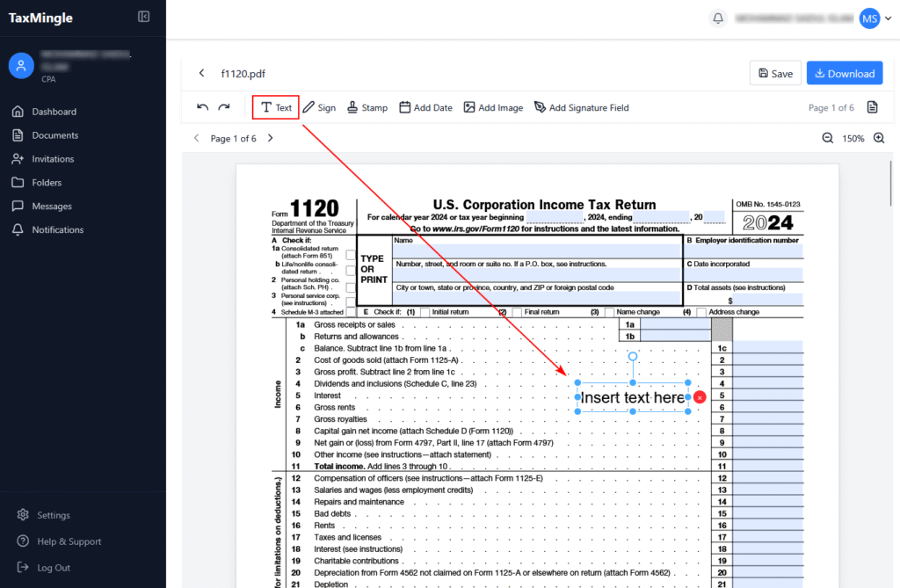Enable the Address change checkbox

701,312
